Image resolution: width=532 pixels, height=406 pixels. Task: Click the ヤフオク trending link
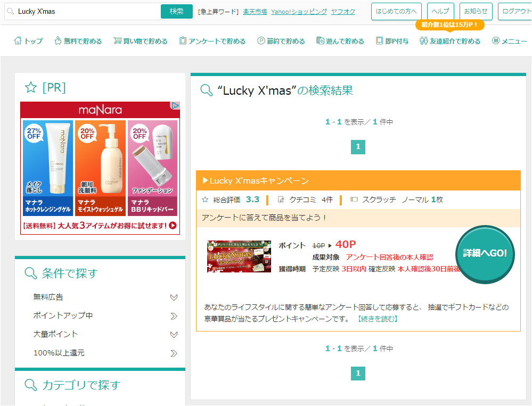[x=343, y=12]
